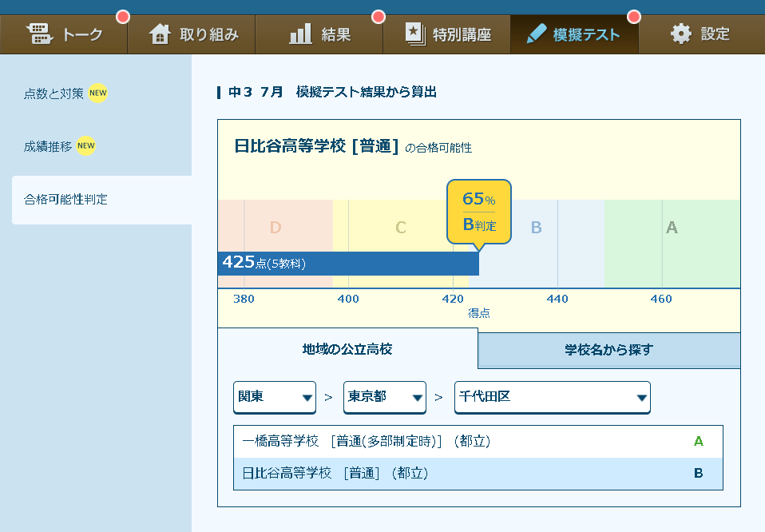
Task: Click the yellow C zone in the chart
Action: tap(401, 227)
